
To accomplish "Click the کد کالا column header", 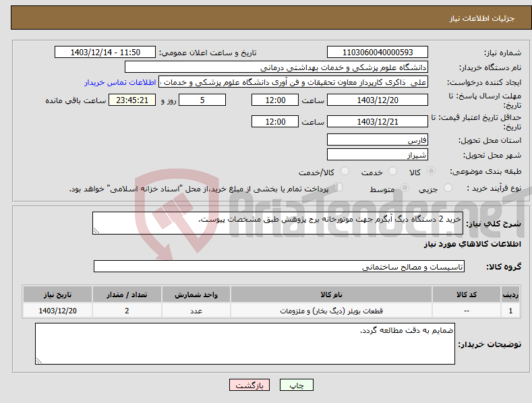I will click(x=467, y=294).
